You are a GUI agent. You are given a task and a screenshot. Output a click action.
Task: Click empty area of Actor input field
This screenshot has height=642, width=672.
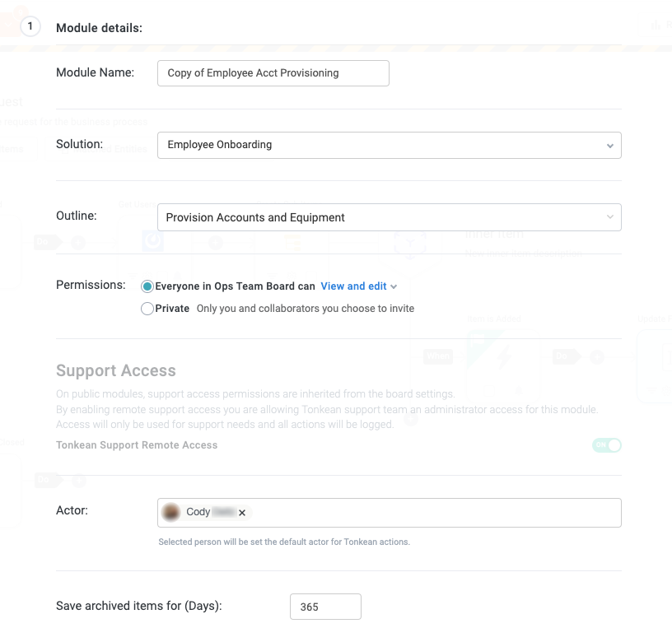pyautogui.click(x=428, y=512)
